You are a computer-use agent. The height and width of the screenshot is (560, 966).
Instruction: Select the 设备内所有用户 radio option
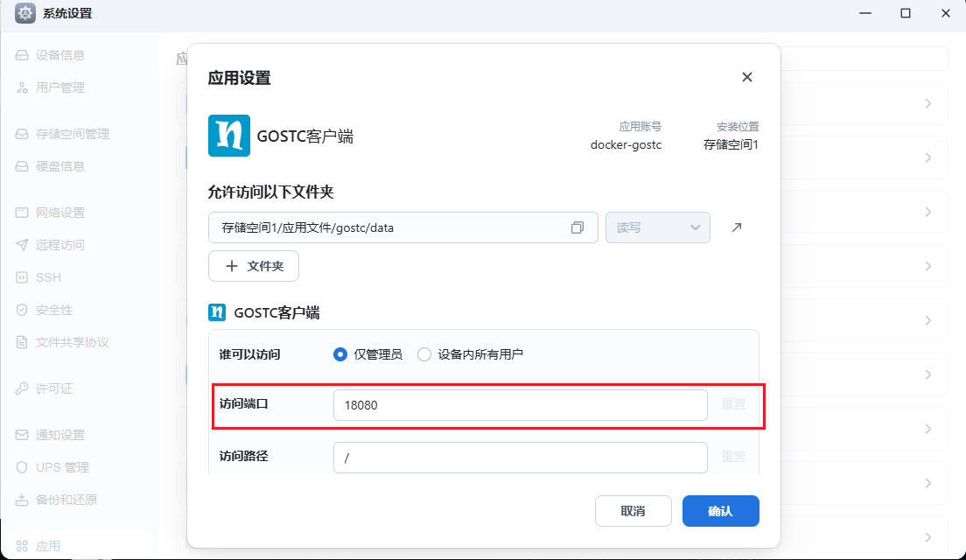424,354
